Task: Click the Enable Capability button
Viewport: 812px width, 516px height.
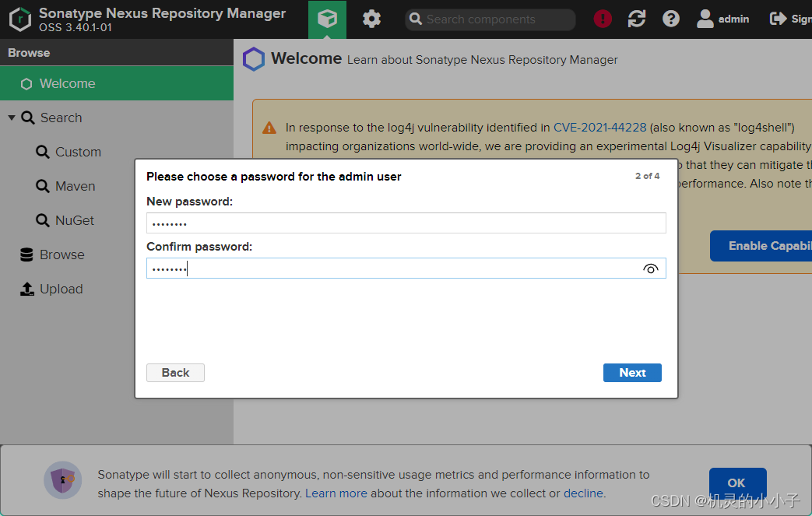Action: point(761,246)
